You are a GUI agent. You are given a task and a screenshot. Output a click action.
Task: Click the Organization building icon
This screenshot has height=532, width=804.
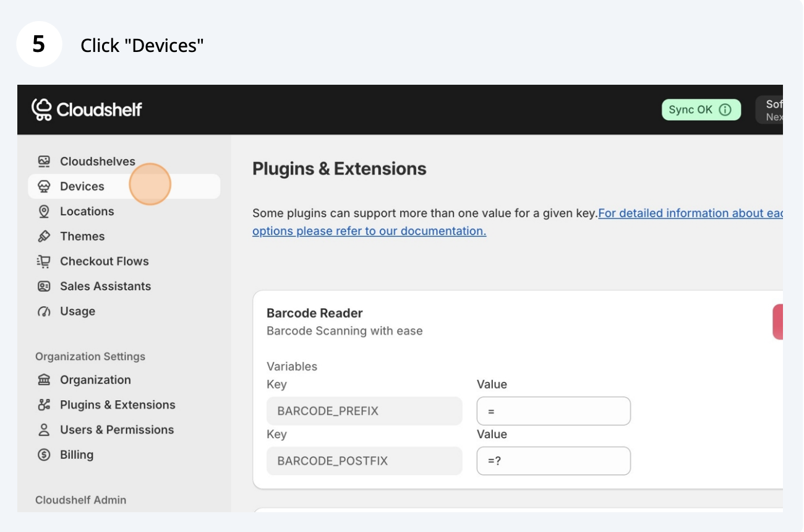click(x=43, y=380)
